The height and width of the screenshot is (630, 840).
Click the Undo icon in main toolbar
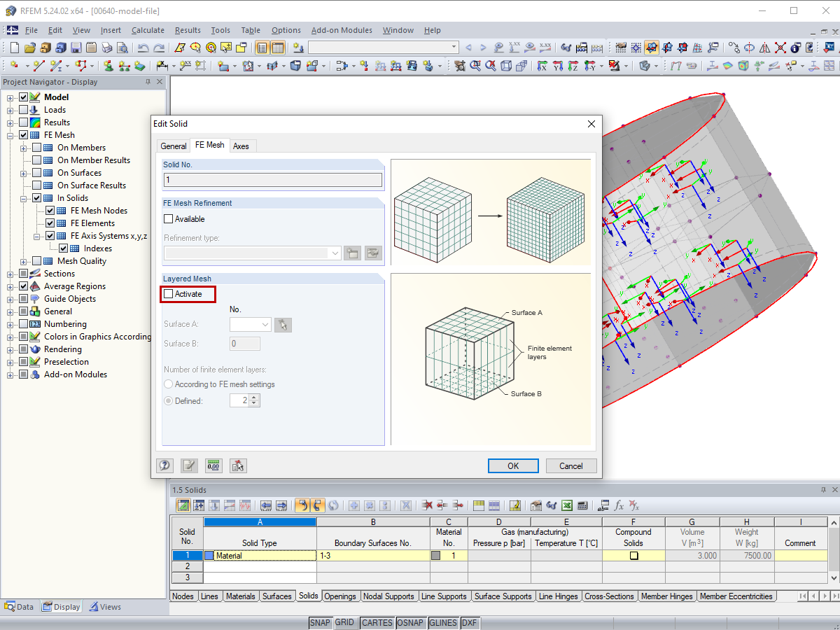143,48
